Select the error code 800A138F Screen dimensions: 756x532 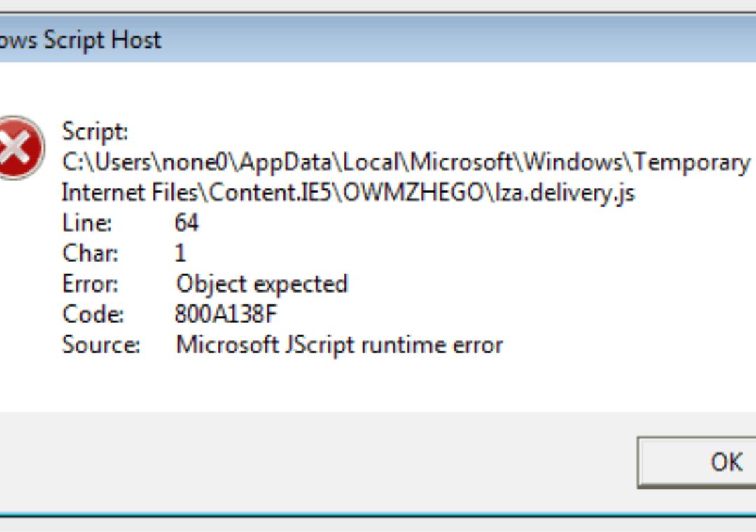coord(227,314)
